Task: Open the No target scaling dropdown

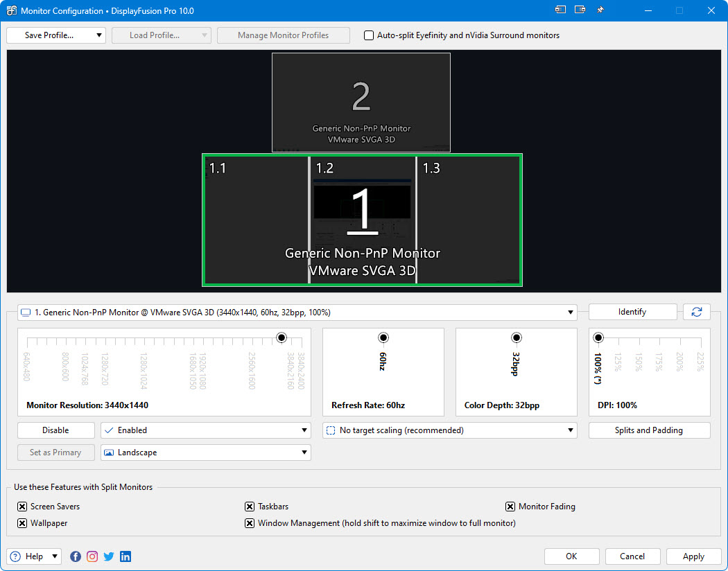Action: [449, 430]
